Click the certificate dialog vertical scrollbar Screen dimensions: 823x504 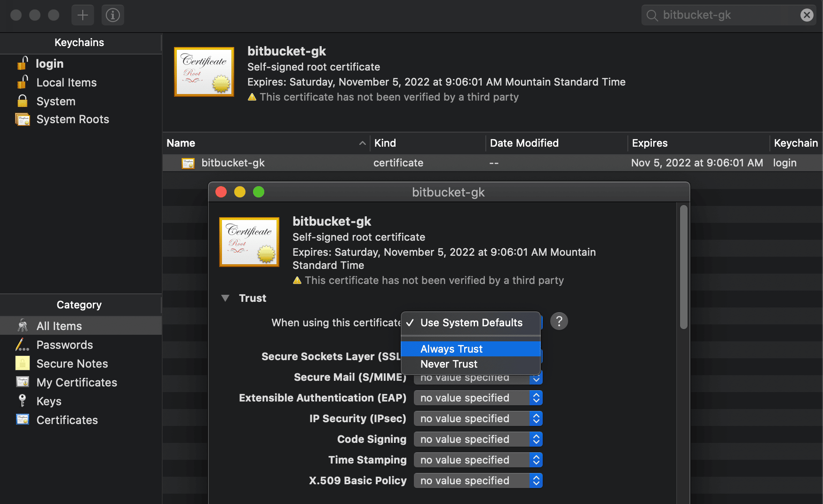[x=684, y=267]
